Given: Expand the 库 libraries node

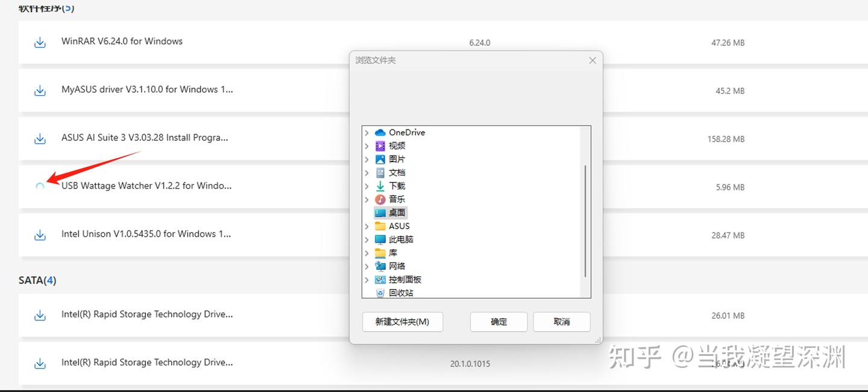Looking at the screenshot, I should (366, 253).
